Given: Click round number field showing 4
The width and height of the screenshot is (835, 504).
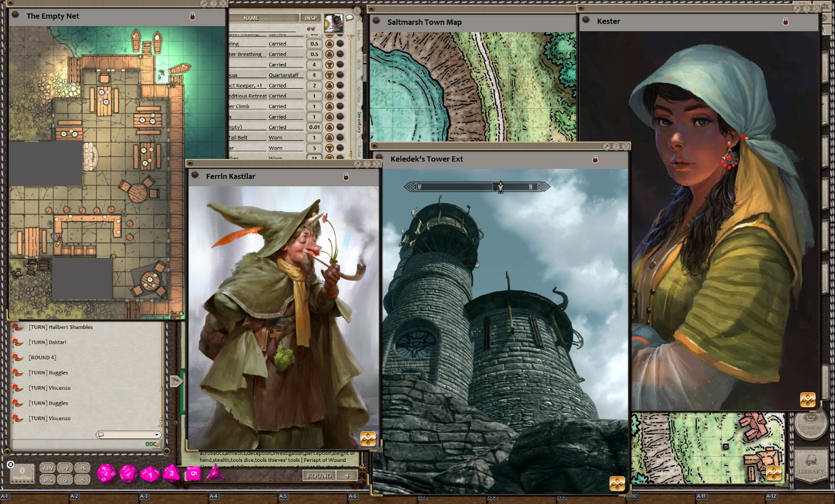Looking at the screenshot, I should (x=347, y=475).
